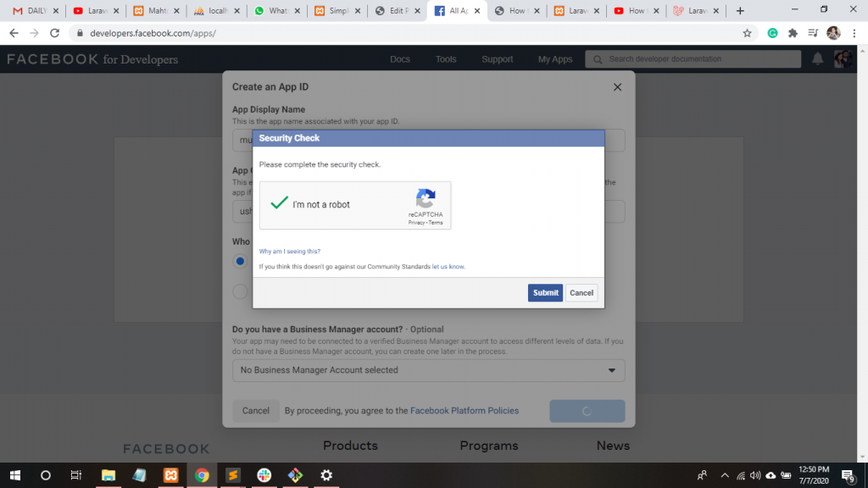Open Task View on the taskbar
This screenshot has height=488, width=868.
click(x=75, y=475)
